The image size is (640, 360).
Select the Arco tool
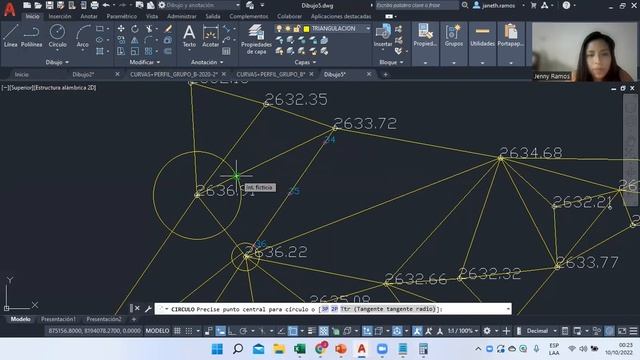(83, 36)
